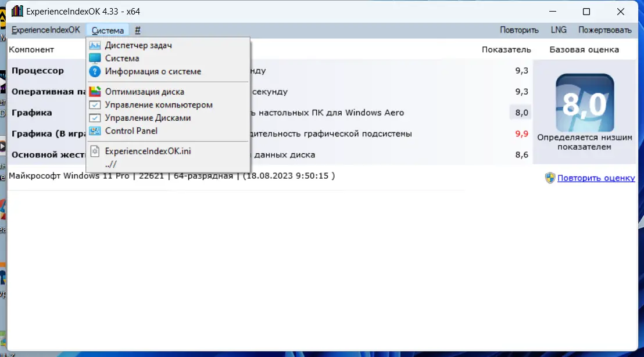
Task: Select Информация о системе menu entry
Action: (x=169, y=71)
